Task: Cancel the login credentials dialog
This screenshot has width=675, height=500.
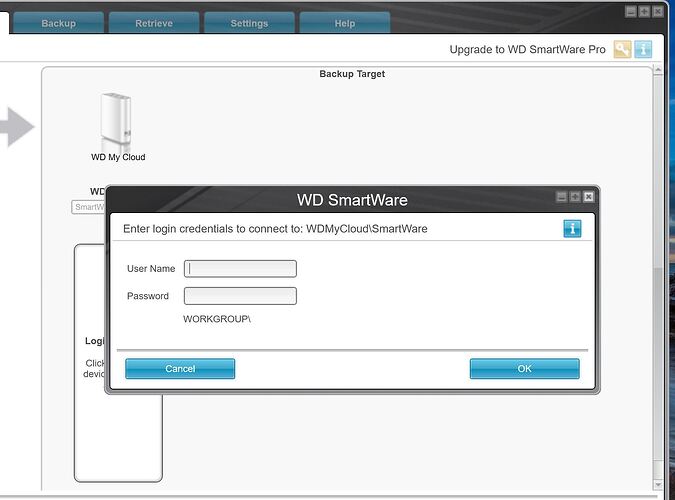Action: (x=180, y=369)
